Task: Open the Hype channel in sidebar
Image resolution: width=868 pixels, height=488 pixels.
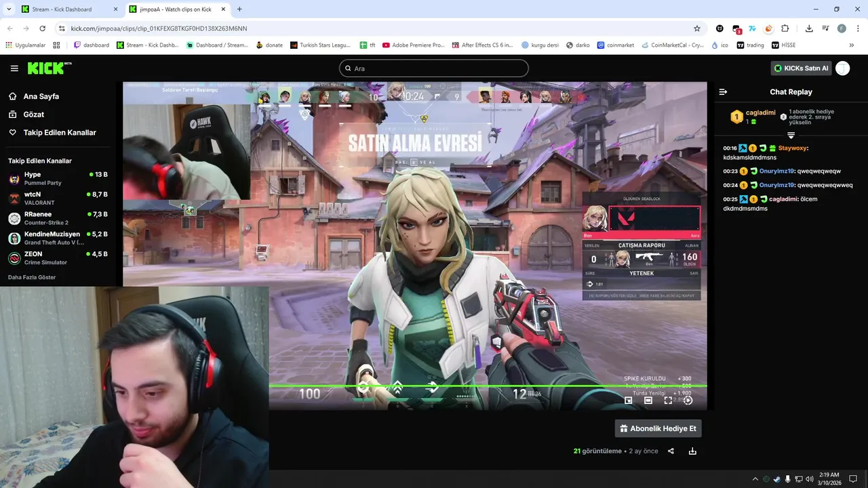Action: [58, 178]
